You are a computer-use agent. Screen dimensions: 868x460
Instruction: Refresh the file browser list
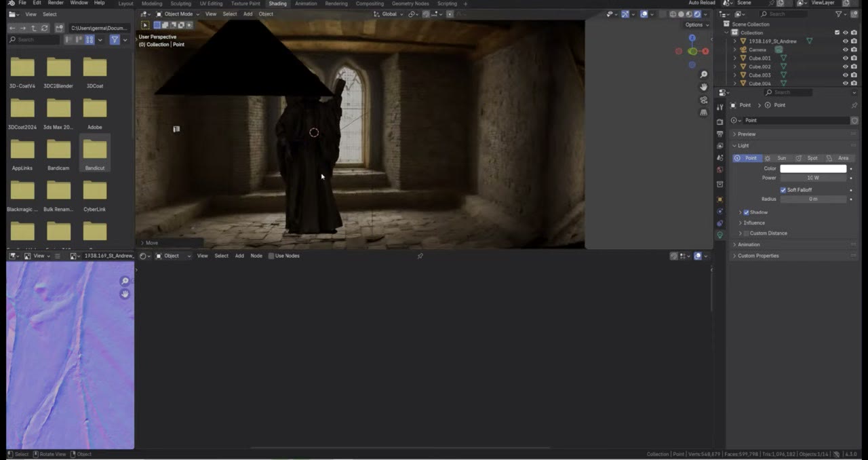point(44,28)
